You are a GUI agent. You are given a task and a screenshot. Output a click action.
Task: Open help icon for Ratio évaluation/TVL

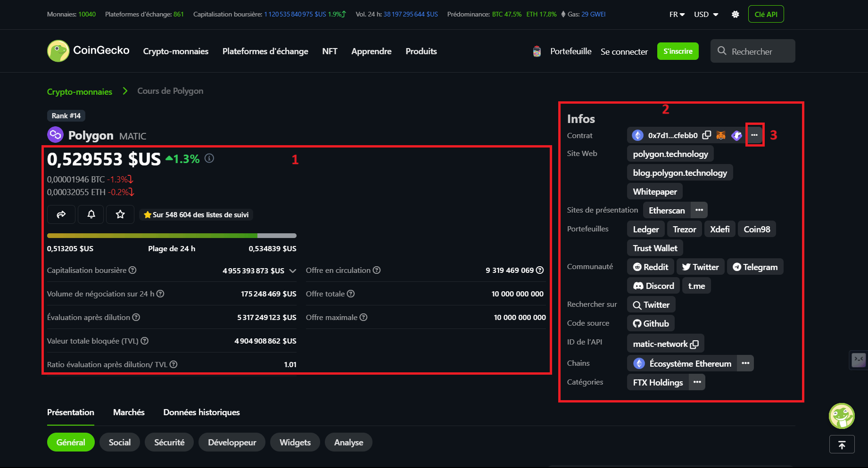[x=174, y=364]
